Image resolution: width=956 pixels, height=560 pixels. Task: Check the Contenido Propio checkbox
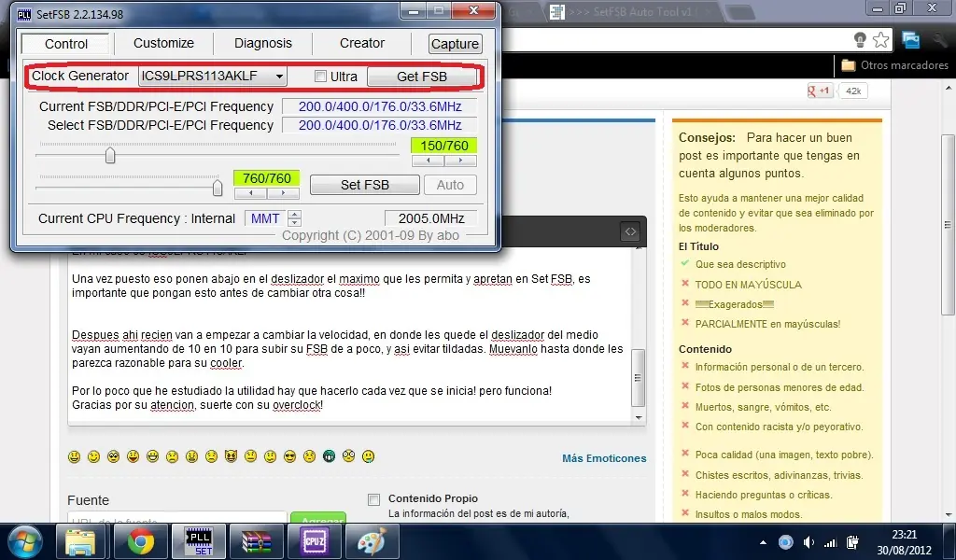click(373, 499)
